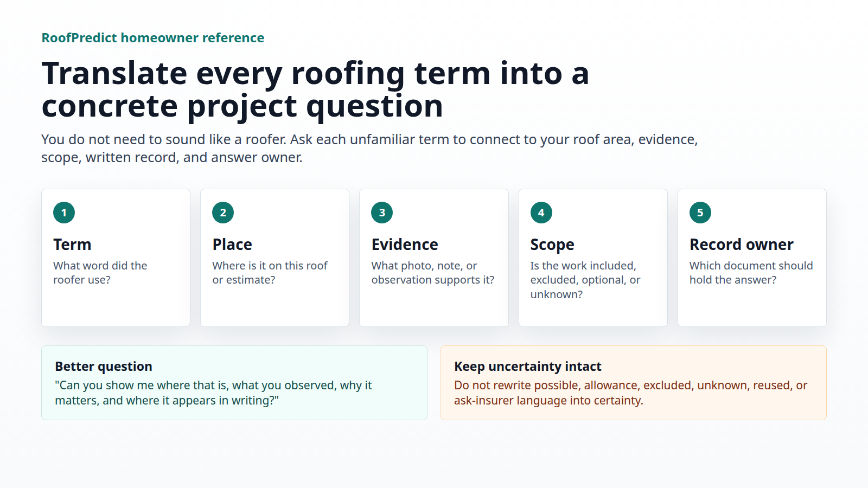This screenshot has width=868, height=488.
Task: Select the 'Place' card heading
Action: (x=232, y=245)
